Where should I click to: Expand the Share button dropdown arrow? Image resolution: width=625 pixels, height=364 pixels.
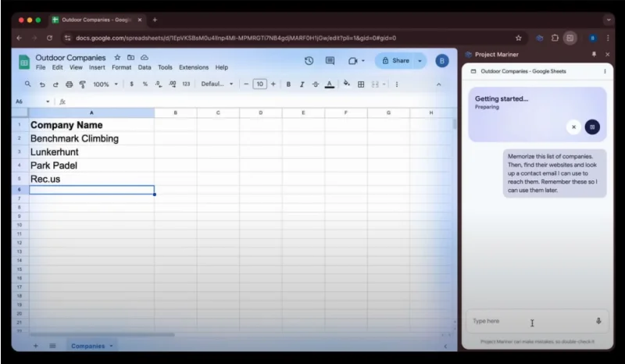click(x=420, y=61)
